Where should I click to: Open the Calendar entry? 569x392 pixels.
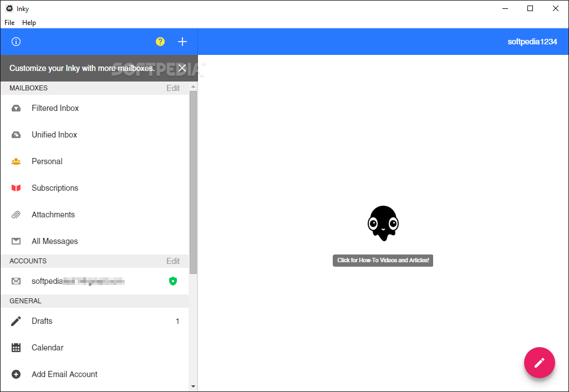(95, 347)
